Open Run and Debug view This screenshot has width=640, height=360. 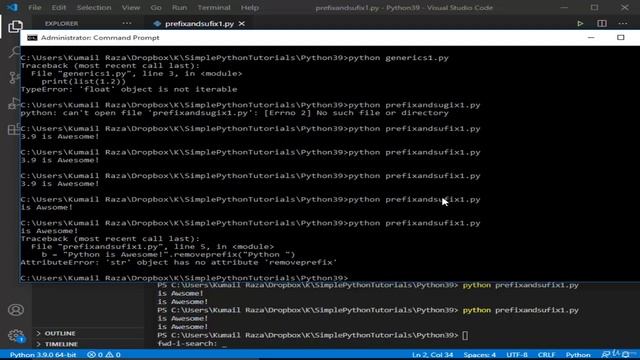13,103
